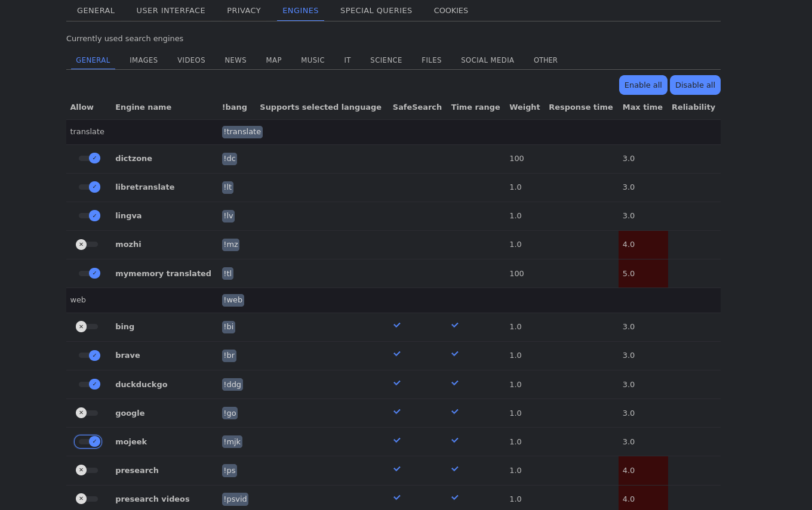Viewport: 812px width, 510px height.
Task: Open the IMAGES engines category tab
Action: (x=143, y=60)
